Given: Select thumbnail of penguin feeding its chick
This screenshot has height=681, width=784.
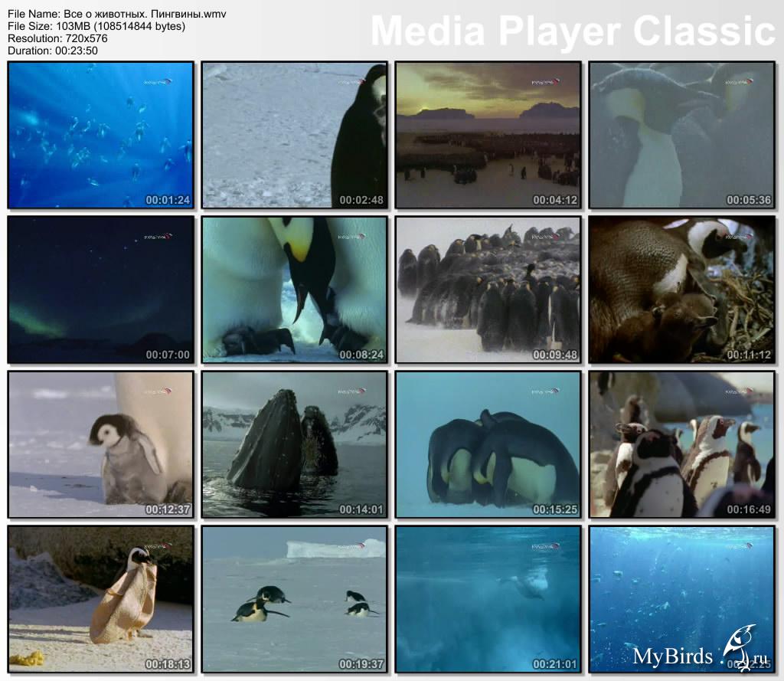Looking at the screenshot, I should [294, 289].
